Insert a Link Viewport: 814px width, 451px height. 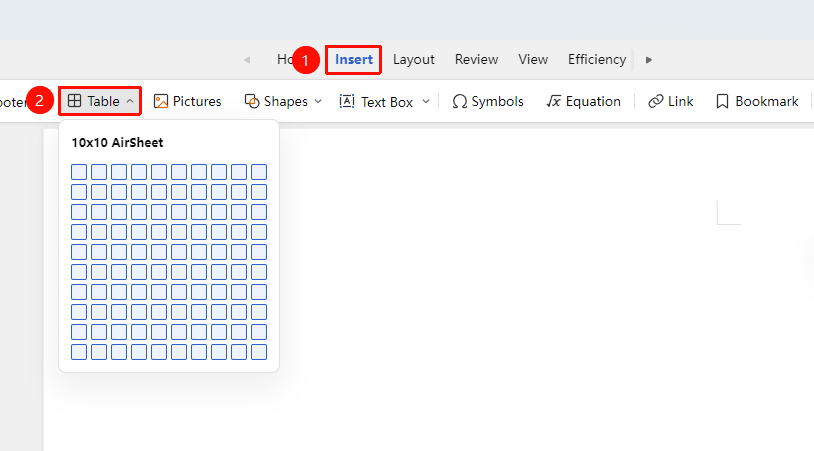[x=671, y=101]
